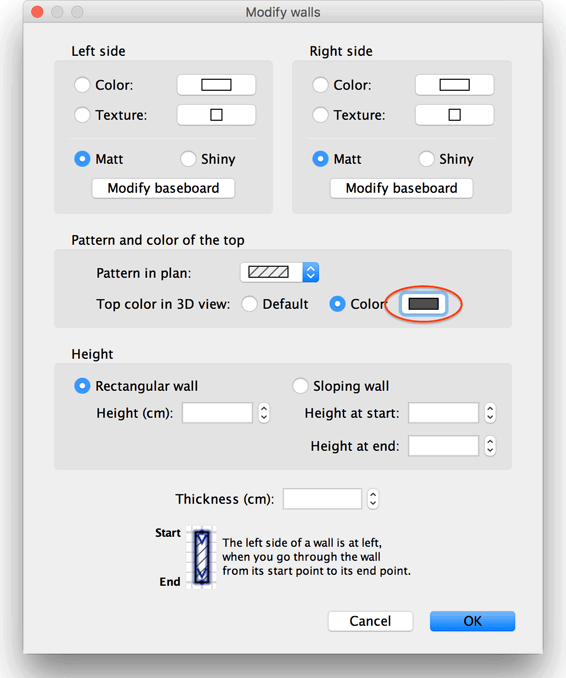566x678 pixels.
Task: Click Modify baseboard under Left side
Action: pos(163,188)
